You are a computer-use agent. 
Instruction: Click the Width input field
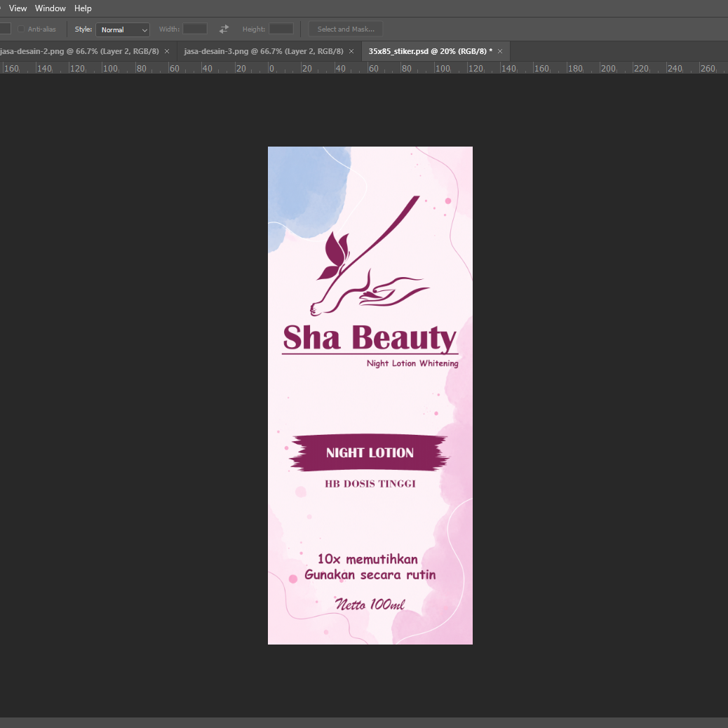pos(195,29)
